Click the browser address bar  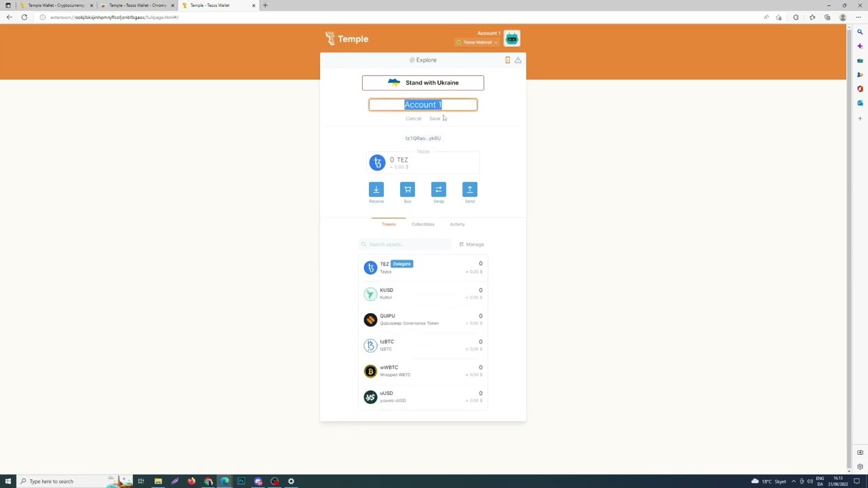[400, 17]
